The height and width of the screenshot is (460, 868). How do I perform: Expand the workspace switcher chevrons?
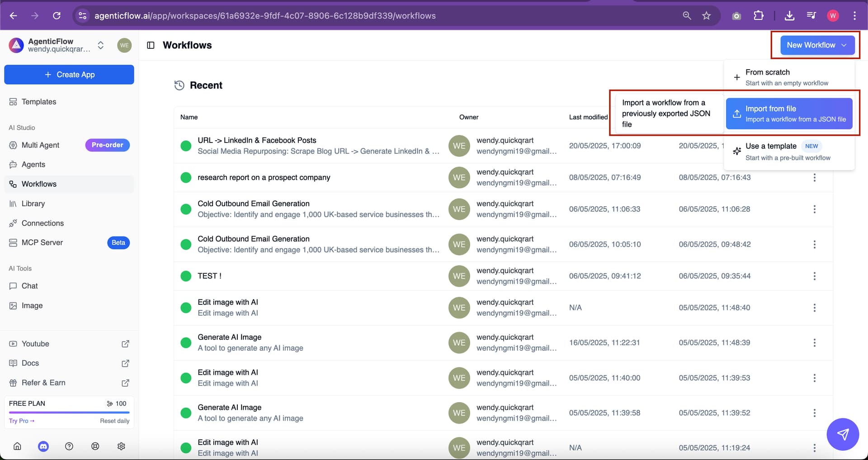(101, 45)
